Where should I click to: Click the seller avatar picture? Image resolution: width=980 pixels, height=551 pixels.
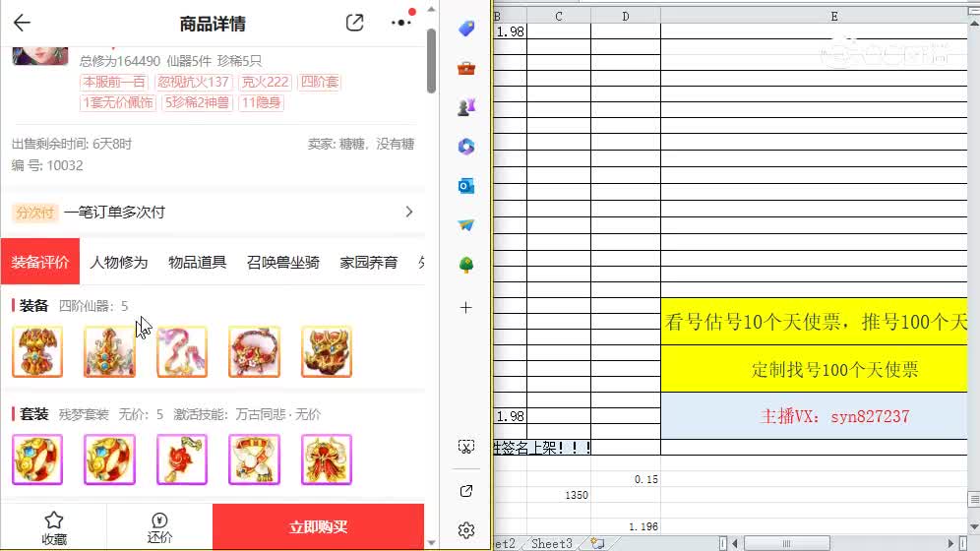(40, 56)
